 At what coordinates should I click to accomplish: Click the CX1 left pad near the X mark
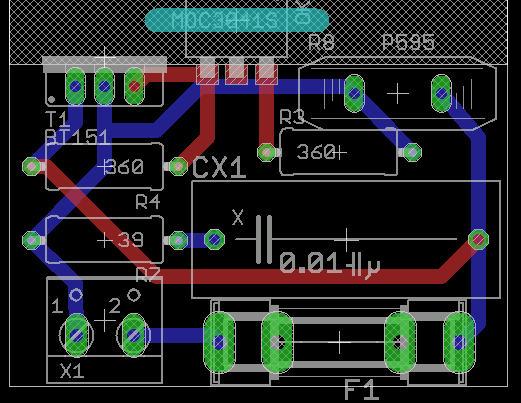(x=214, y=239)
